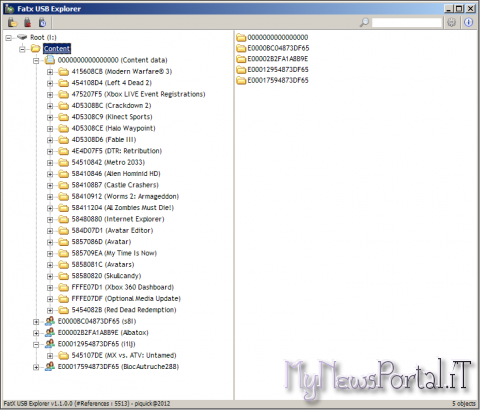Click the magnifier search icon
The image size is (480, 410).
click(364, 23)
